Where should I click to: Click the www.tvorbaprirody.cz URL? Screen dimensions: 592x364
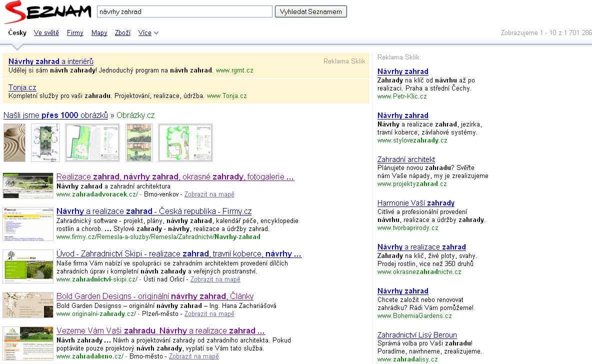[408, 228]
